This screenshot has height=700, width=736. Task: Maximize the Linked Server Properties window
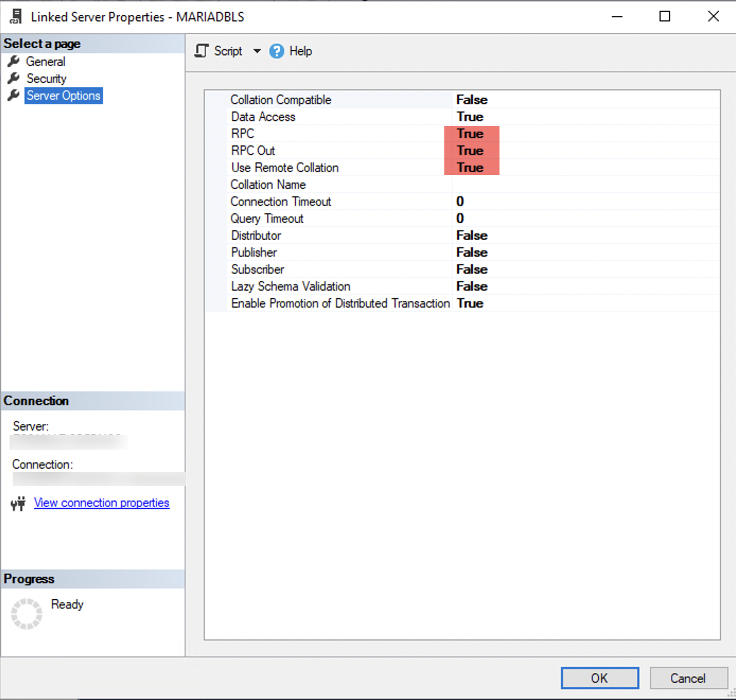point(664,16)
